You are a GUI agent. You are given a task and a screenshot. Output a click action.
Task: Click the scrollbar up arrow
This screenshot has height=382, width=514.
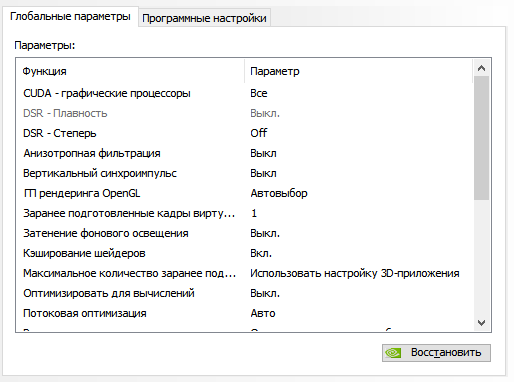coord(481,68)
